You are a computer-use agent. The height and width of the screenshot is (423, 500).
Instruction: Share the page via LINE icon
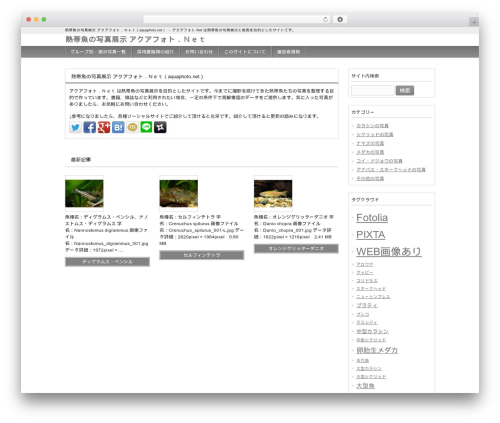tap(146, 127)
